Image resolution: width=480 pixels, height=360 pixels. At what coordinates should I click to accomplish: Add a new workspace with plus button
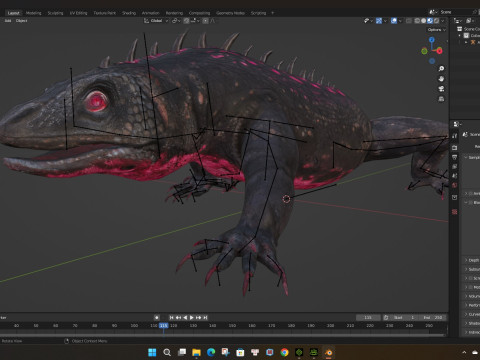272,13
